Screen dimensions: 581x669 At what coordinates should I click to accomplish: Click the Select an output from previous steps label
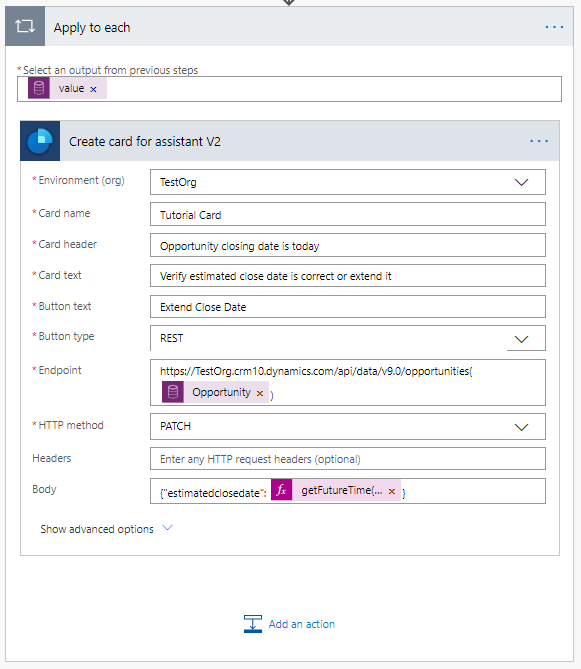(110, 70)
